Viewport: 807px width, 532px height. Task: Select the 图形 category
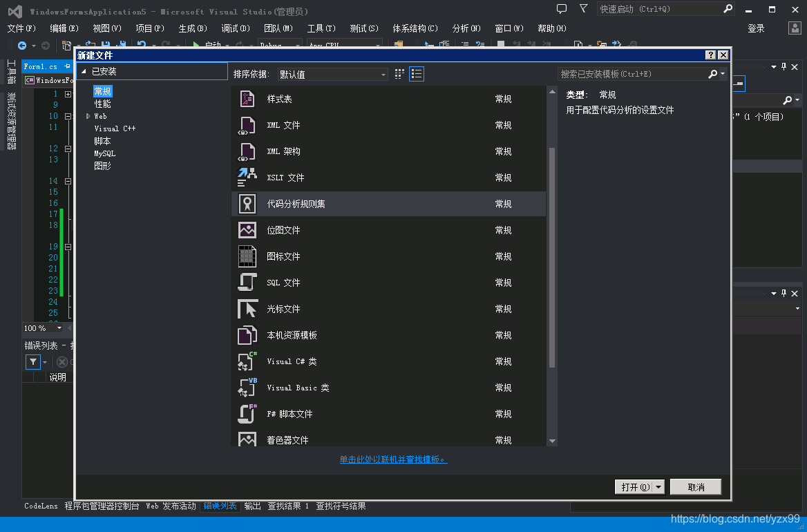click(x=102, y=166)
